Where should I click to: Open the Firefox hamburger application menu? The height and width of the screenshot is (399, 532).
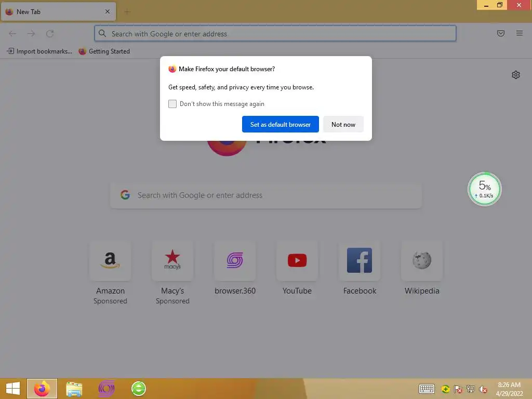tap(520, 33)
